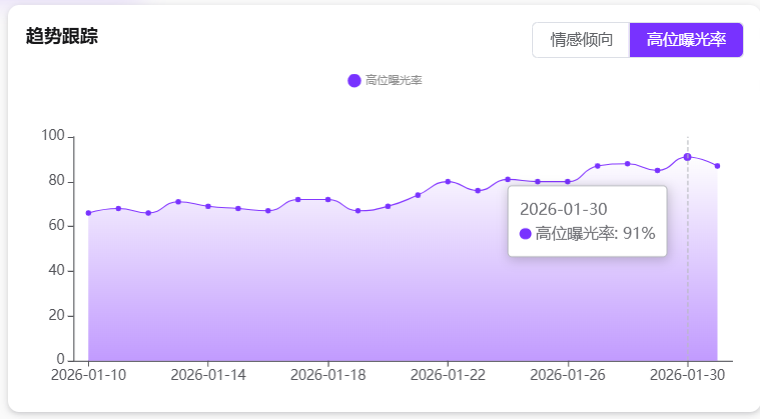Toggle the 高位曝光率 legend text label
Screen dimensions: 760x419
(394, 80)
